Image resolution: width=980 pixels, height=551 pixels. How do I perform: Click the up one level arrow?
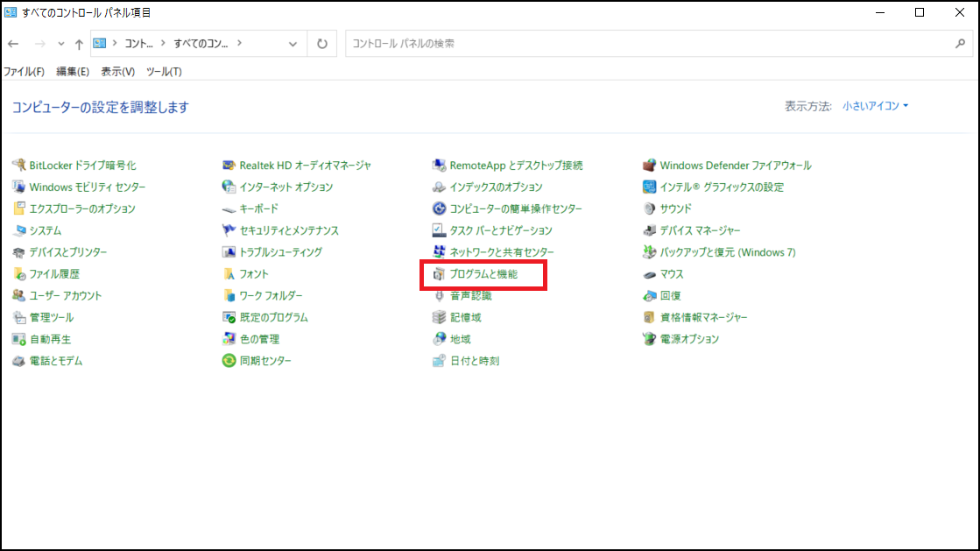click(x=79, y=44)
